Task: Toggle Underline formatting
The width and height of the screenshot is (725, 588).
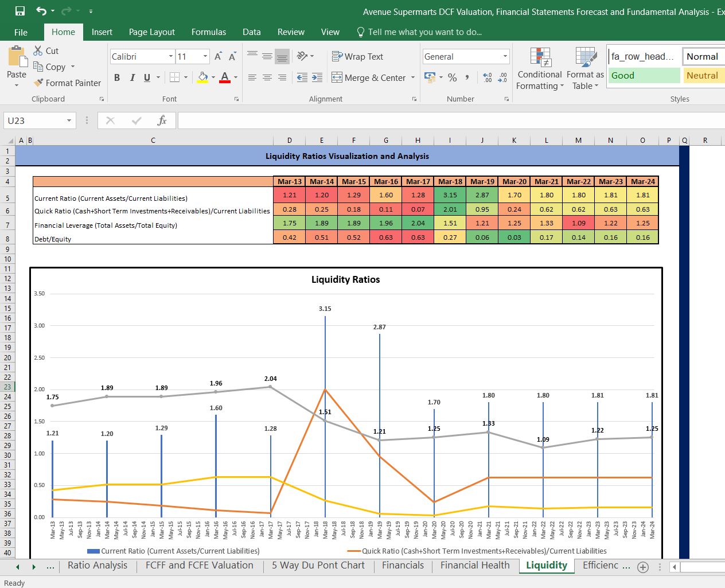Action: 147,77
